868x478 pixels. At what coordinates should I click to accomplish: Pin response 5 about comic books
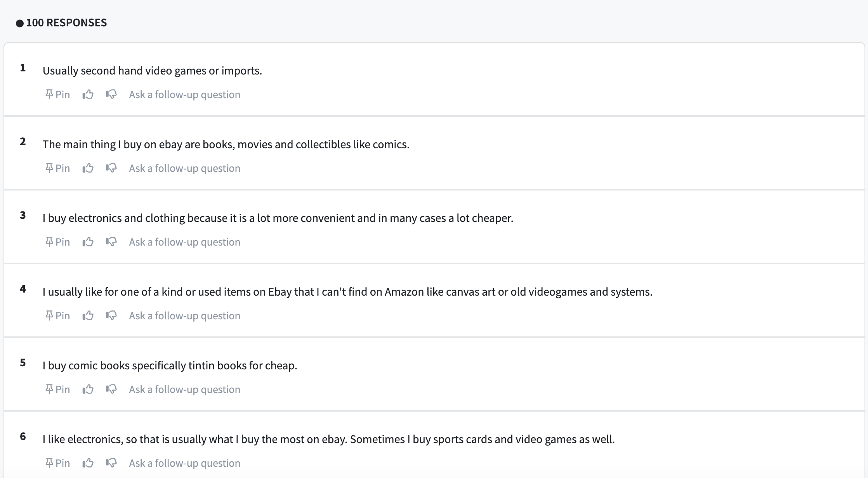pos(57,389)
